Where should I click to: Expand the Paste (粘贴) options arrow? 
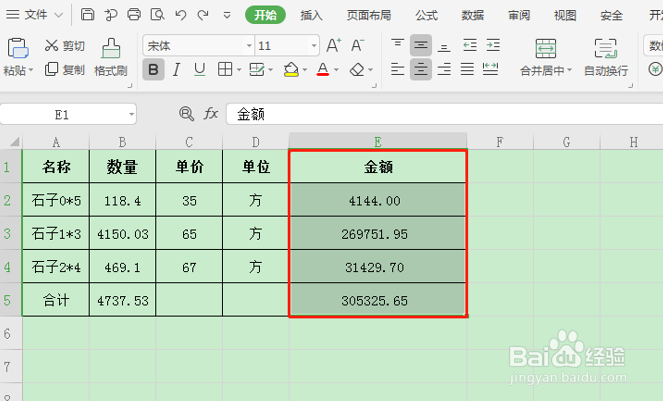point(30,70)
